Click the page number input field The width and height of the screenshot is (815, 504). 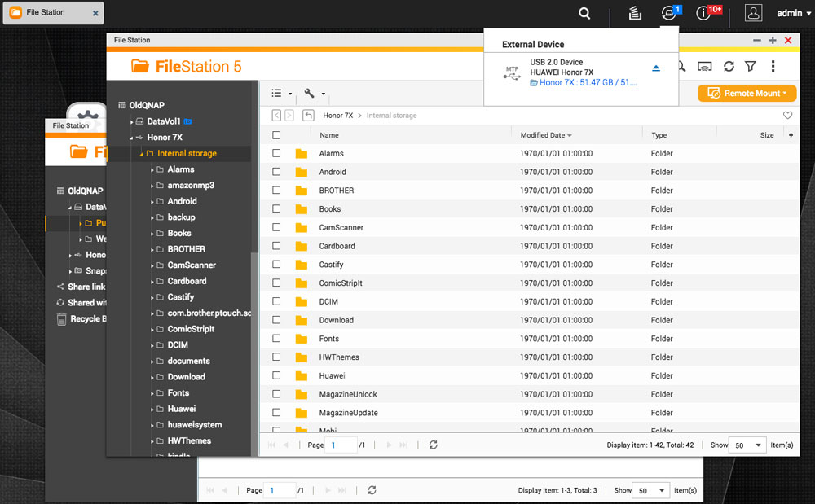point(341,445)
